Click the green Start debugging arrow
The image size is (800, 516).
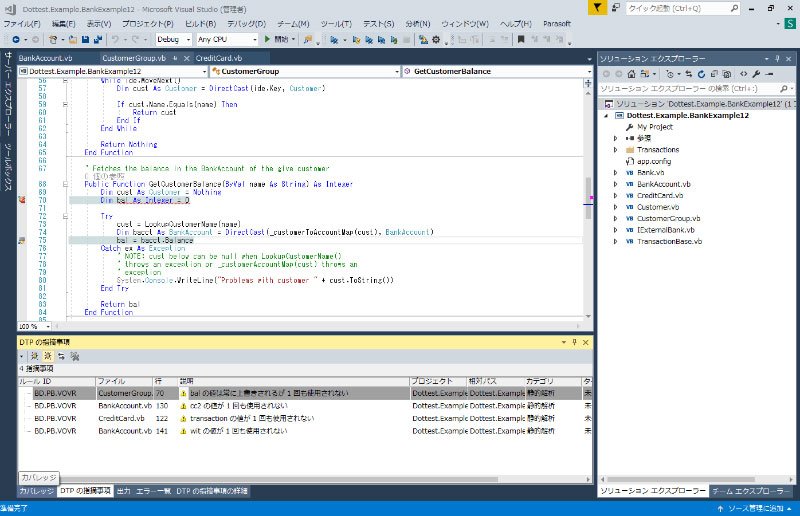click(x=267, y=39)
